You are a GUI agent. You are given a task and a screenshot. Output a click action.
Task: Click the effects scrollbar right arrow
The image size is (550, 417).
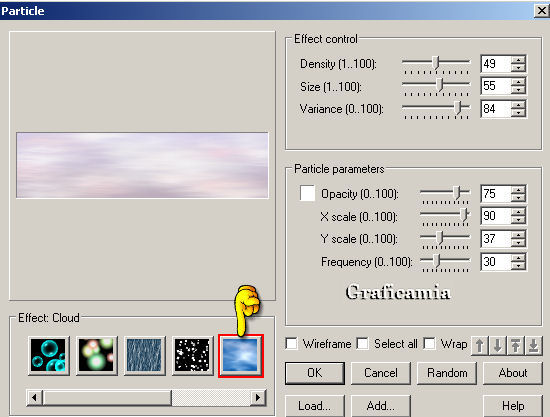coord(258,397)
